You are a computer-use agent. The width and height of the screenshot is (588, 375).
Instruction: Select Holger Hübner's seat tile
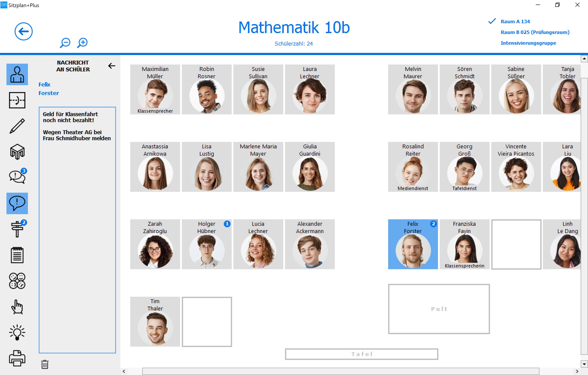[207, 244]
